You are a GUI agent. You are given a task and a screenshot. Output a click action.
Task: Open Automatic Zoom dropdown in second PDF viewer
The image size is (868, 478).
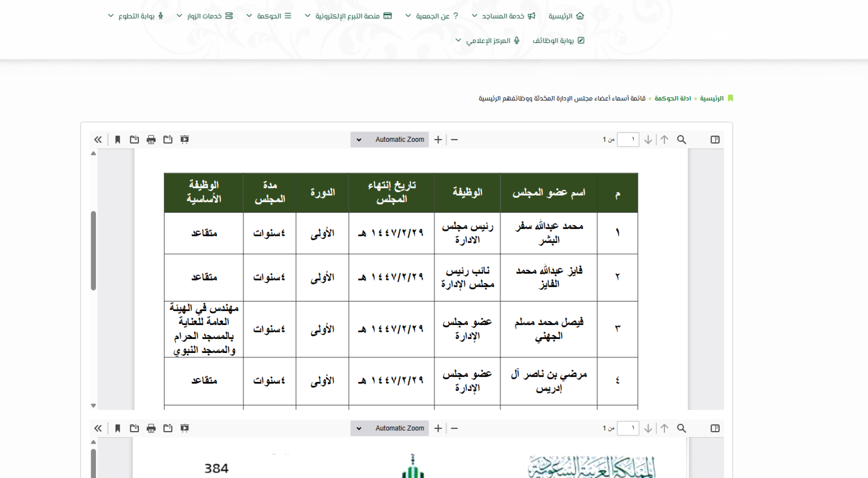390,428
